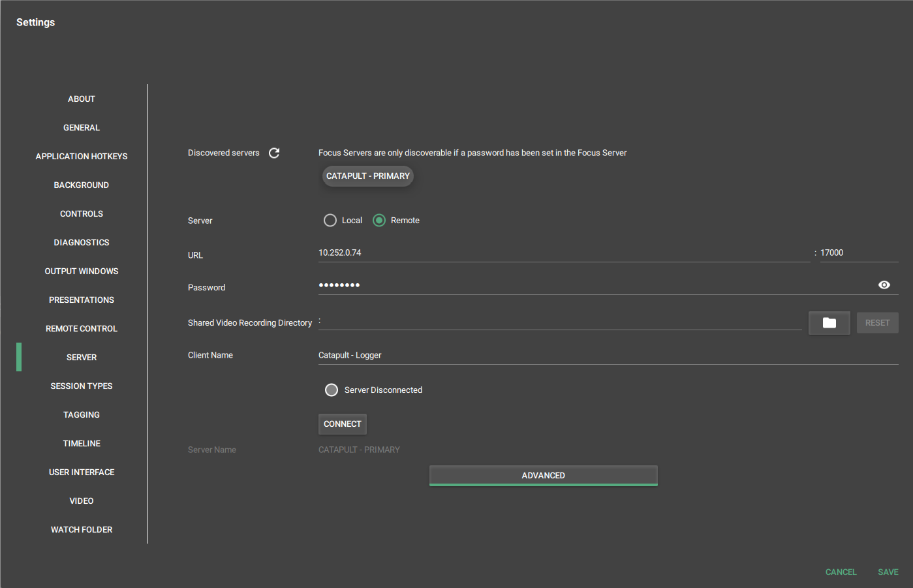Cancel the settings changes
Image resolution: width=913 pixels, height=588 pixels.
point(841,572)
